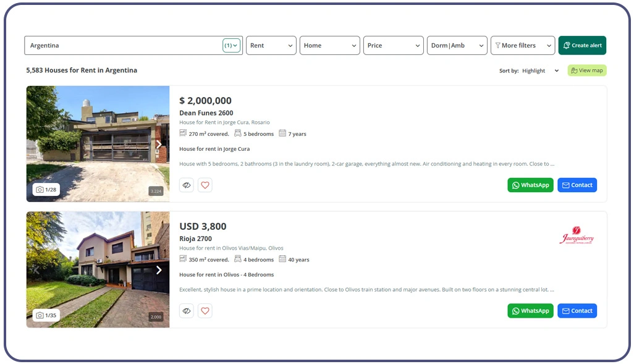This screenshot has width=634, height=364.
Task: Hide the Rioja 2700 listing via eye-slash toggle
Action: pos(187,311)
